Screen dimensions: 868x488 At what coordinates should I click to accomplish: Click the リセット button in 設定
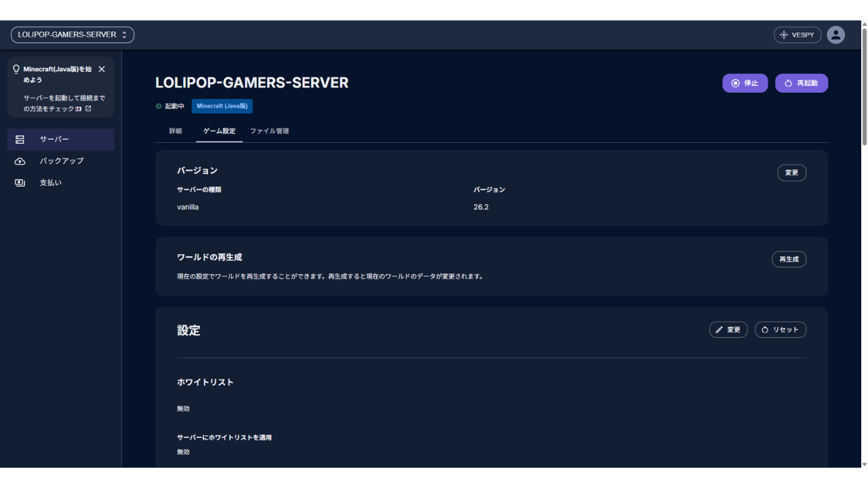pyautogui.click(x=781, y=329)
